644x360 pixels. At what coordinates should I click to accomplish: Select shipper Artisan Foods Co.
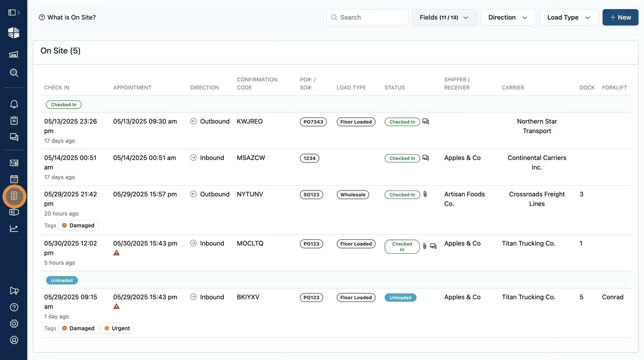[x=464, y=199]
